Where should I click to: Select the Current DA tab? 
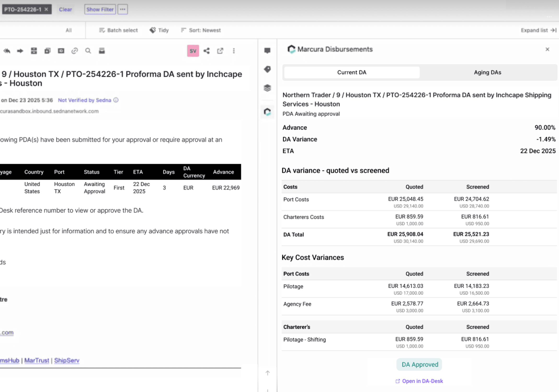pos(352,72)
